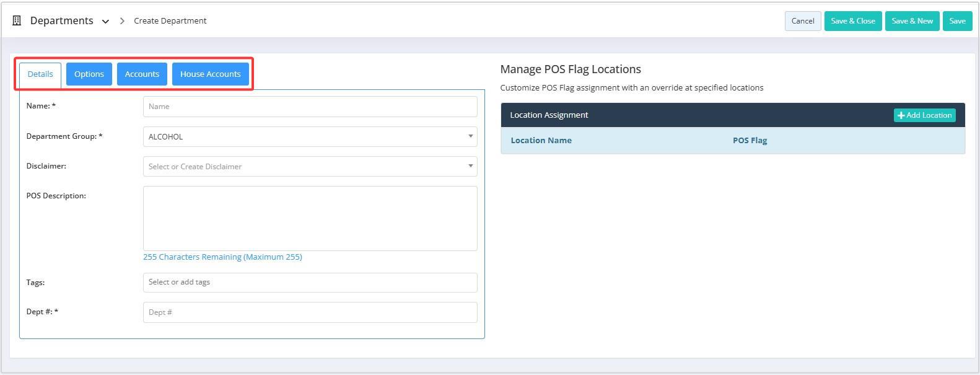Click the Department Group label
The height and width of the screenshot is (375, 980).
[x=64, y=136]
